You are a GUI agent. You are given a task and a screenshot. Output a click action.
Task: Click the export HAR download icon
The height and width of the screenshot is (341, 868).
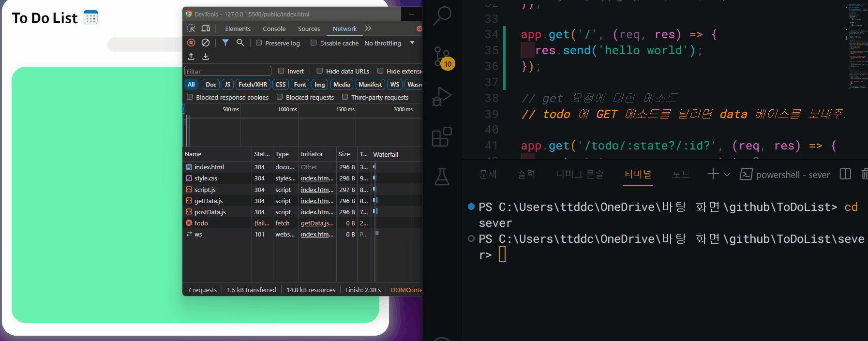pyautogui.click(x=206, y=57)
